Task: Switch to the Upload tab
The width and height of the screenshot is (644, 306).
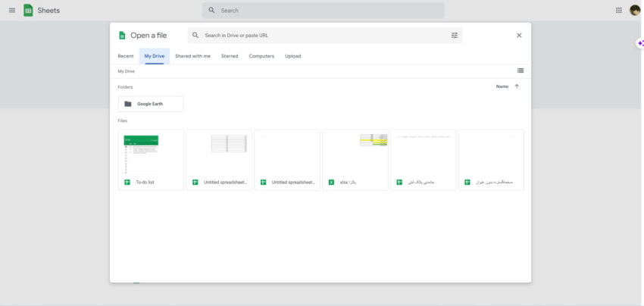Action: click(293, 56)
